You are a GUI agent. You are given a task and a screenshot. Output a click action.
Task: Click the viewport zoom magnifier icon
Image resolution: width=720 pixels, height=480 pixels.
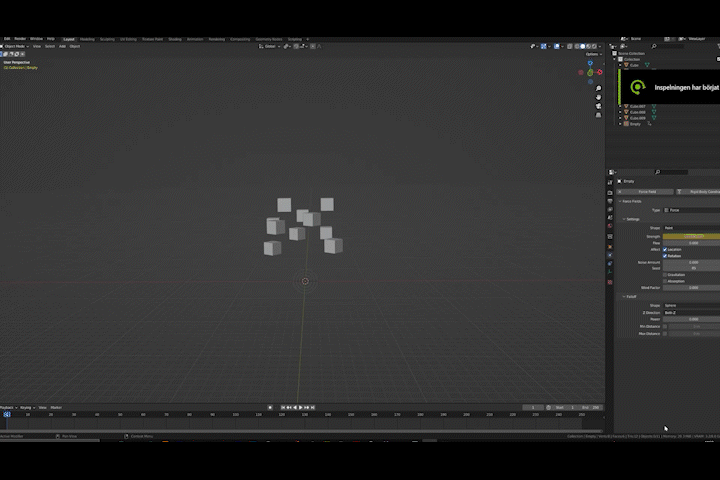point(598,88)
